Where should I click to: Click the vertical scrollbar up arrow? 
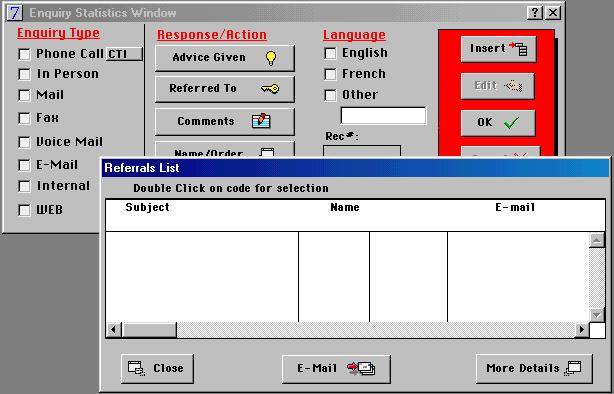point(597,240)
